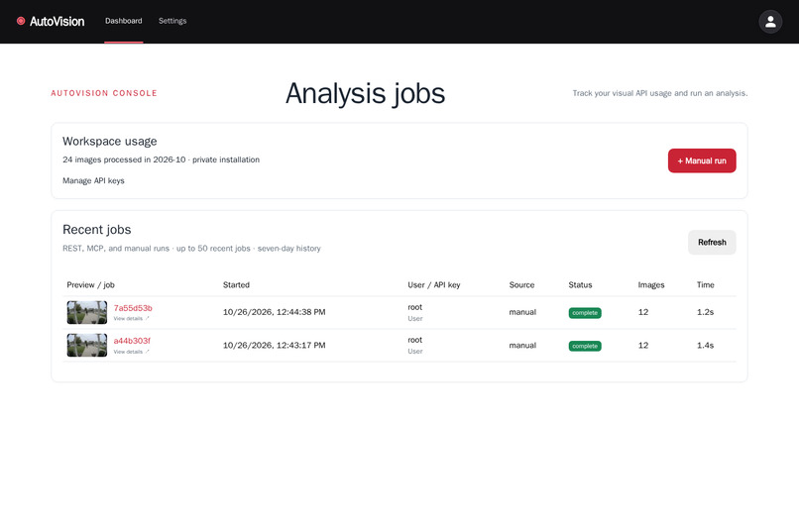Click the 'Workspace usage' heading
799x532 pixels.
(110, 141)
